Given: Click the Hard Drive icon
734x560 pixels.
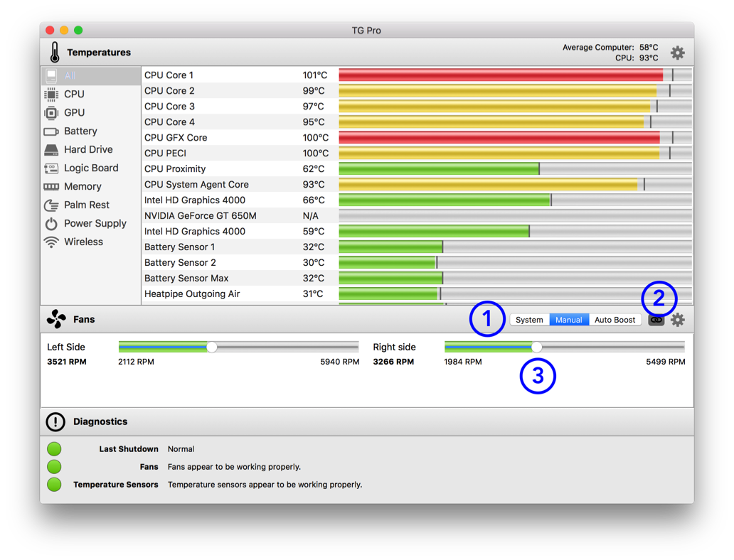Looking at the screenshot, I should [x=51, y=150].
